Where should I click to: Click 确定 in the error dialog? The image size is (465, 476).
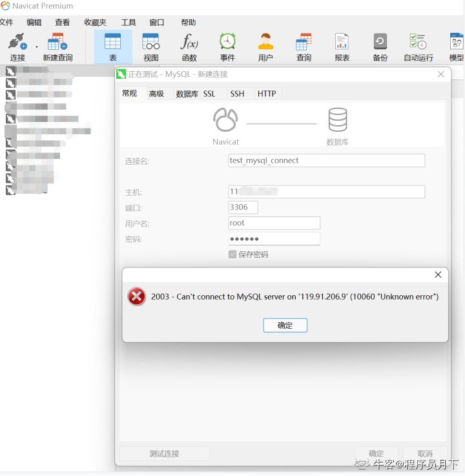pos(285,326)
